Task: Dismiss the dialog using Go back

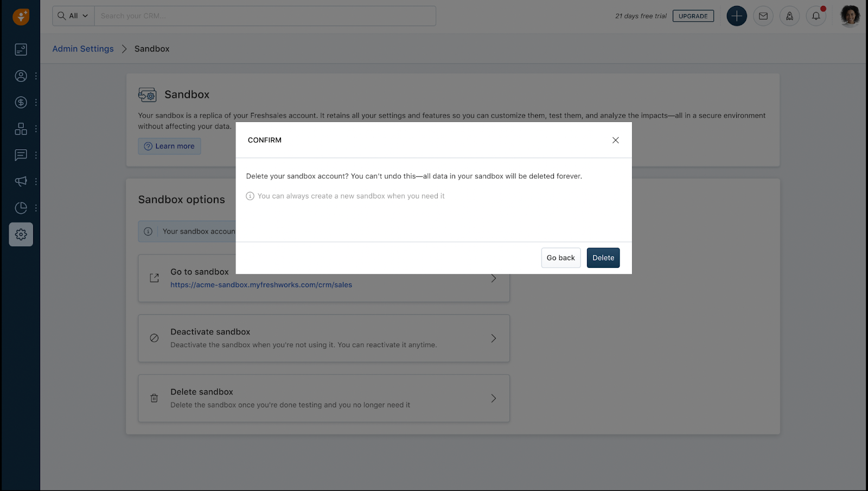Action: [x=560, y=258]
